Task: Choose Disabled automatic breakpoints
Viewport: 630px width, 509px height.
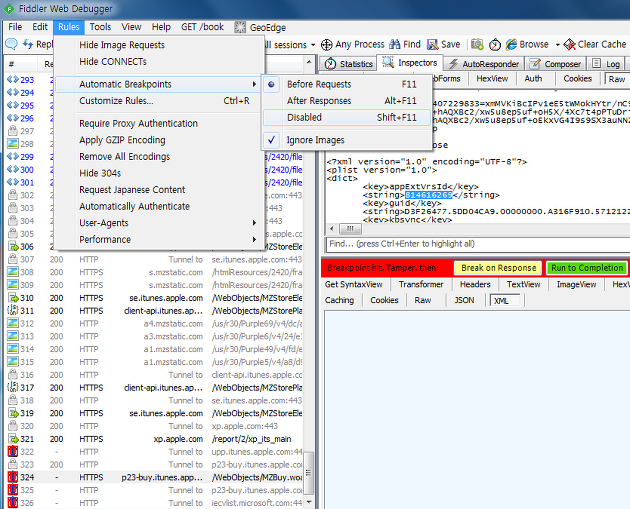Action: click(347, 117)
